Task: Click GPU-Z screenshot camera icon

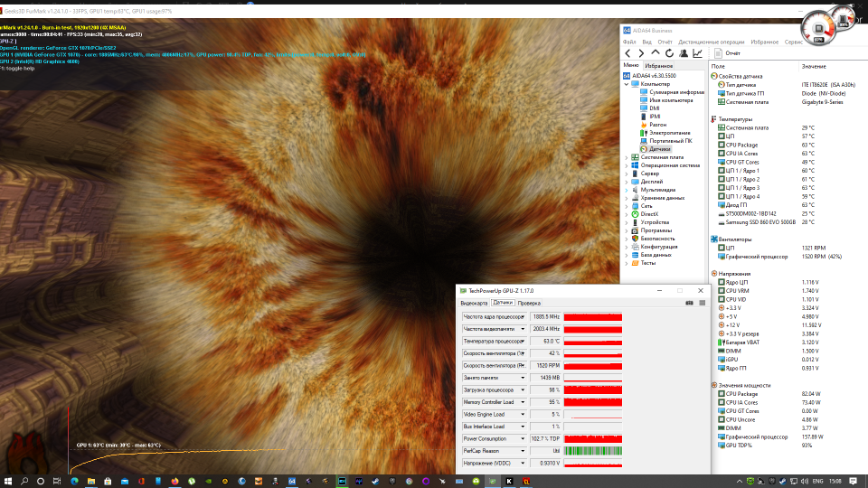Action: [x=689, y=303]
